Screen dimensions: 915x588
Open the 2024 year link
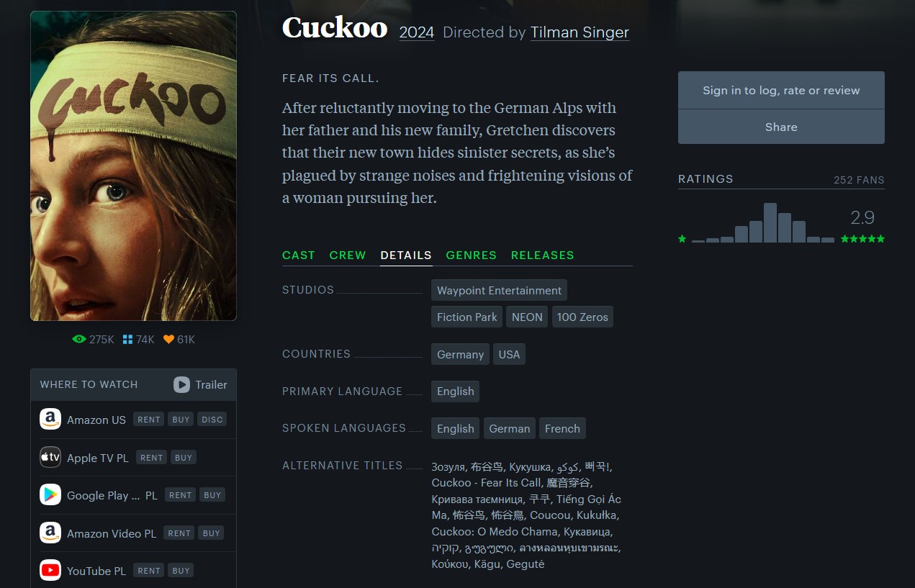point(417,32)
